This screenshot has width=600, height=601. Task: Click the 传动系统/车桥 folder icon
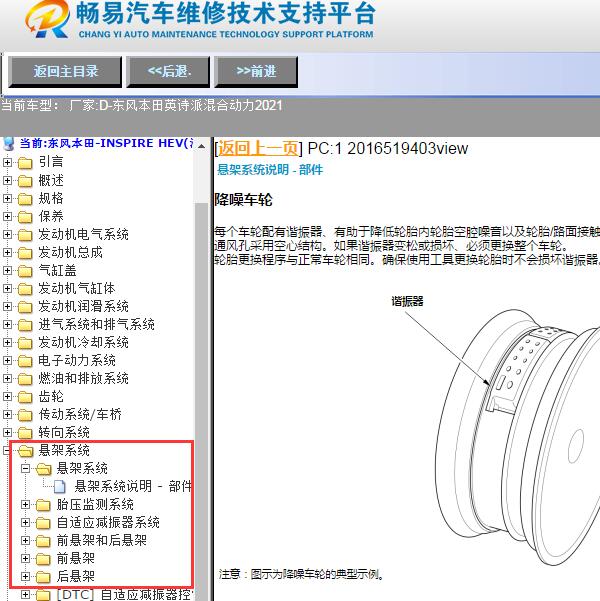[25, 415]
